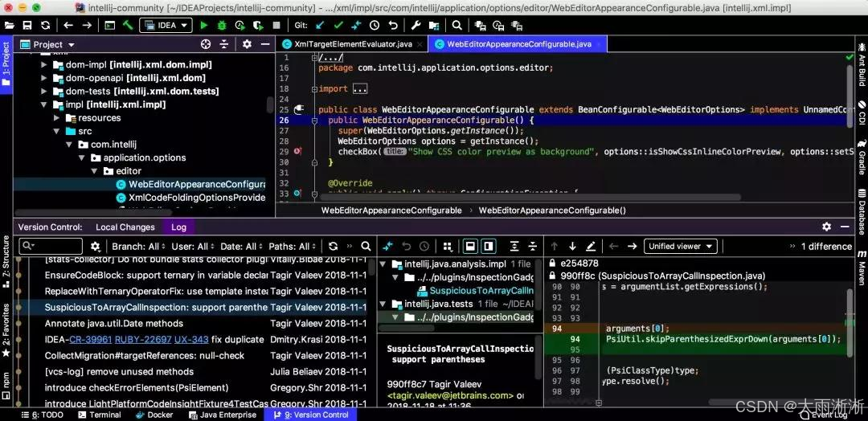Viewport: 868px width, 421px height.
Task: Collapse all nodes in the Project panel
Action: coord(223,44)
